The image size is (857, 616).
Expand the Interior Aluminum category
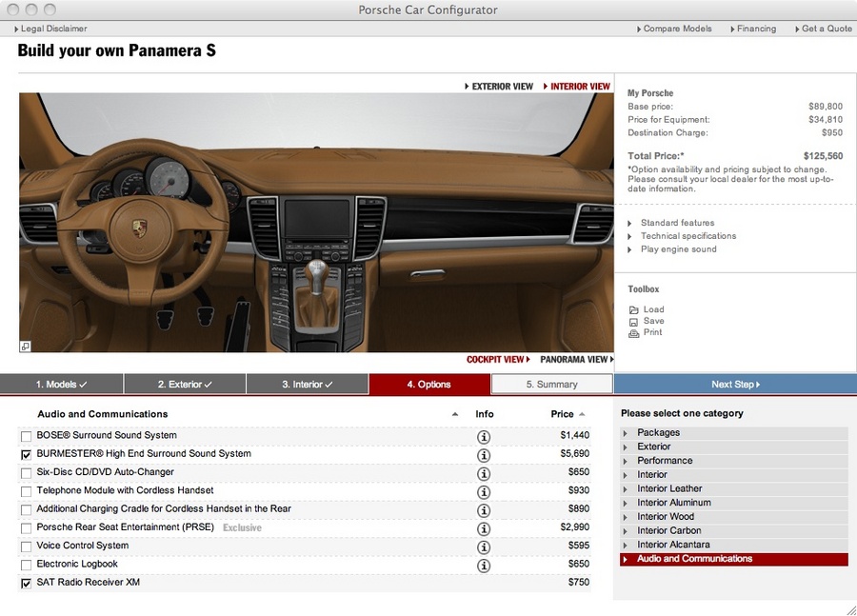tap(734, 503)
